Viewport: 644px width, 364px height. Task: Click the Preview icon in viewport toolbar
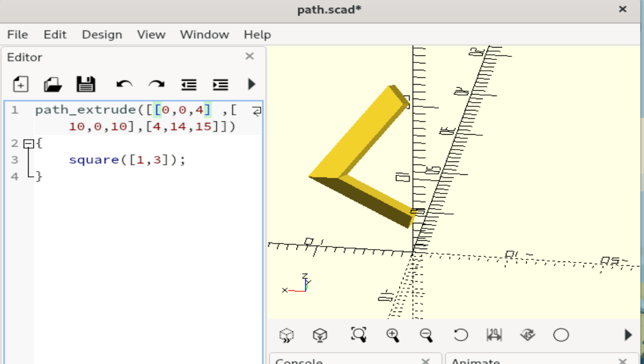click(287, 335)
